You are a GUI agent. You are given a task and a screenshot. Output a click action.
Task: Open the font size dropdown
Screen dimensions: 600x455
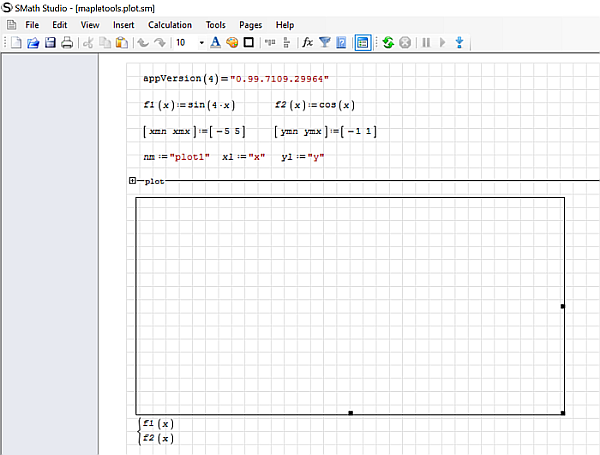[201, 43]
